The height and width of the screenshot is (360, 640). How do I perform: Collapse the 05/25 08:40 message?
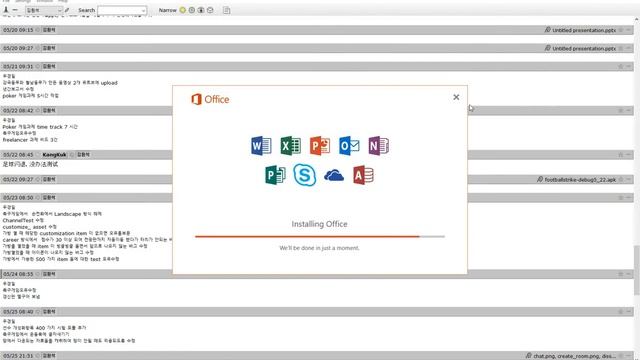pyautogui.click(x=629, y=311)
